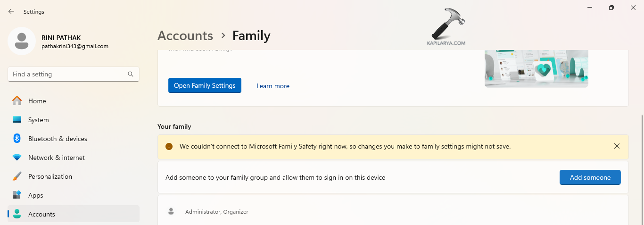The width and height of the screenshot is (644, 225).
Task: Open System settings from the sidebar
Action: tap(38, 120)
